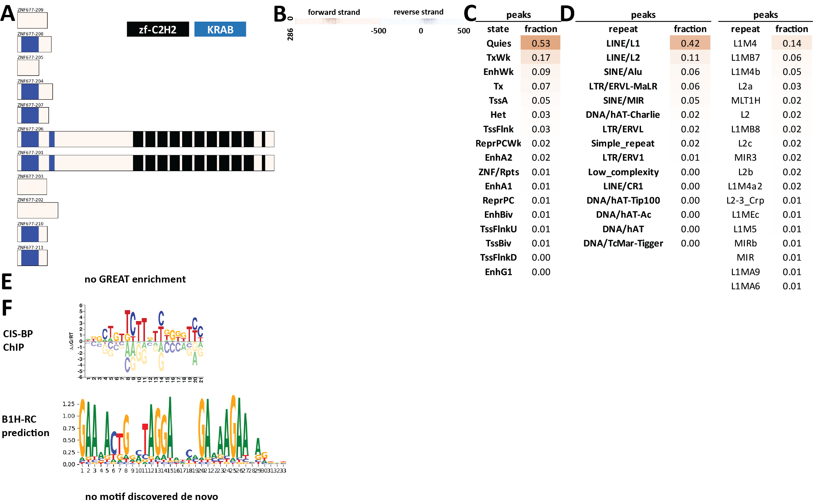Click the ZNF677-202 isoform box
The width and height of the screenshot is (813, 504).
click(38, 210)
